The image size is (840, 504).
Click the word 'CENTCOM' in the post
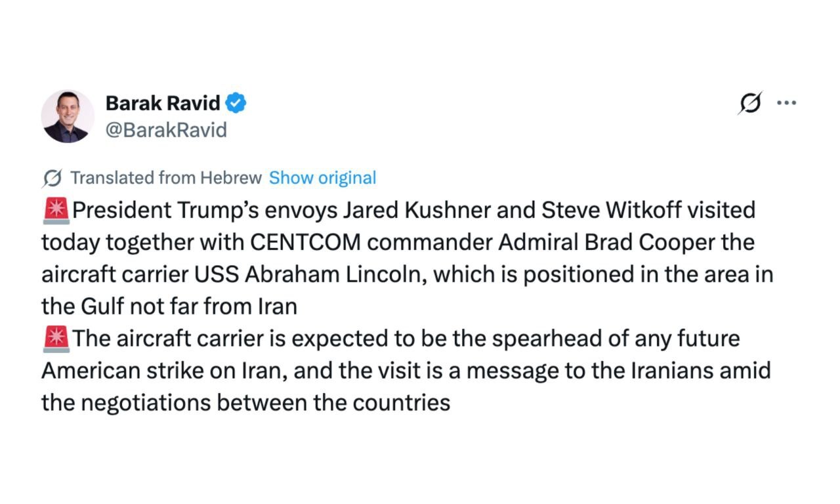pyautogui.click(x=304, y=243)
